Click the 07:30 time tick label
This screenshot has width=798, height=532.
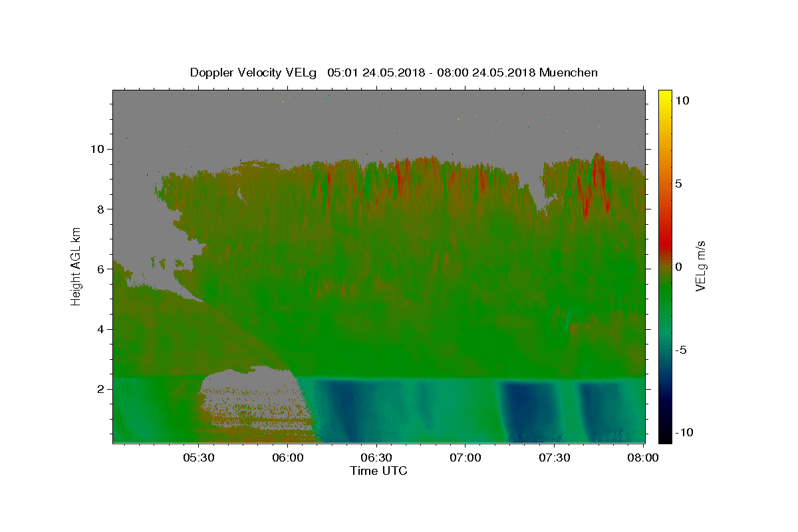[x=554, y=458]
